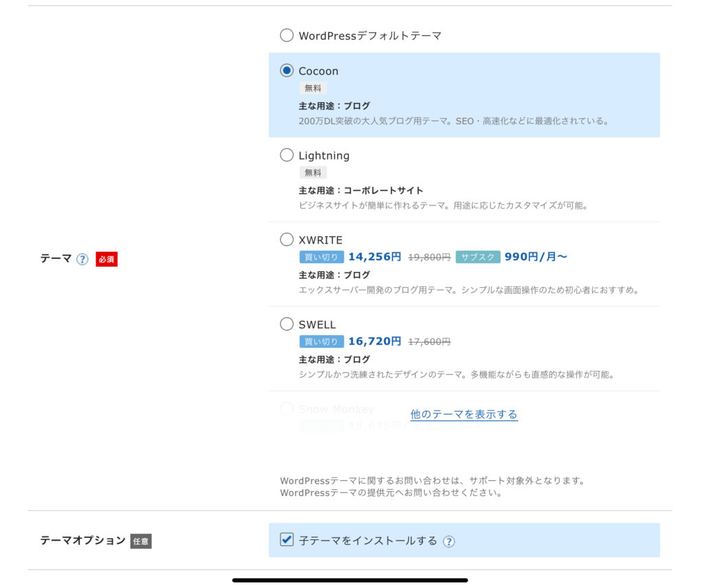The image size is (704, 588).
Task: Click the XWRITE theme name label
Action: click(320, 240)
